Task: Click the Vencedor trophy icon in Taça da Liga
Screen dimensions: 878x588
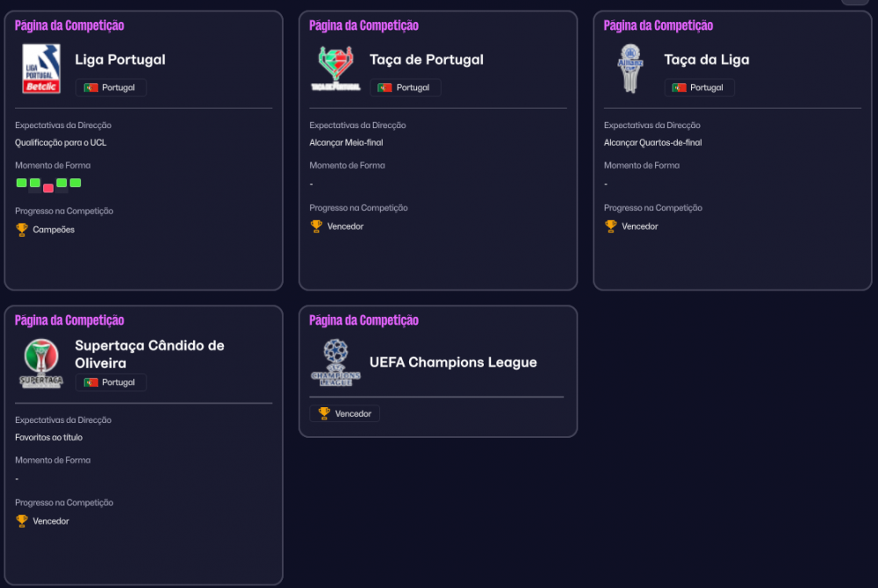Action: point(611,226)
